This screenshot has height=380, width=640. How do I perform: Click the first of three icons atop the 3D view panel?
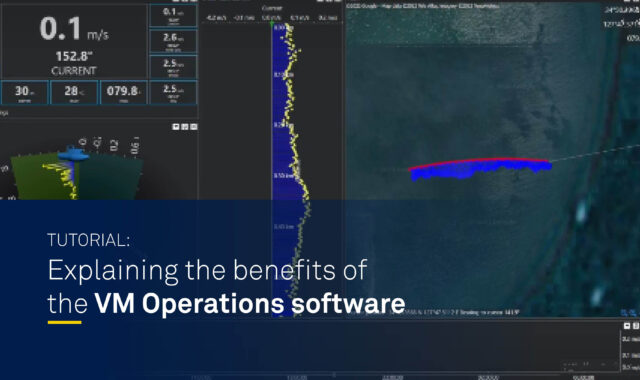pos(176,127)
